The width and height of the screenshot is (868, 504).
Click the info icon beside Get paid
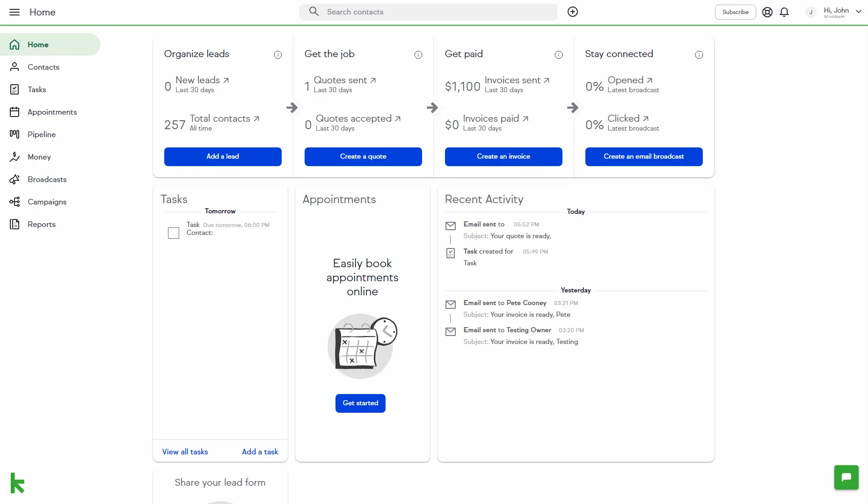coord(558,55)
